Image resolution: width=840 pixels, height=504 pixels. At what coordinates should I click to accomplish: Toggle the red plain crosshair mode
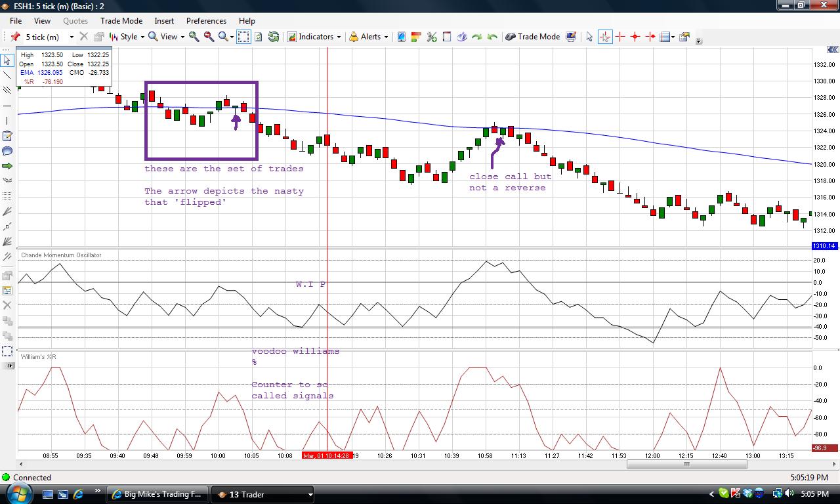tap(620, 37)
